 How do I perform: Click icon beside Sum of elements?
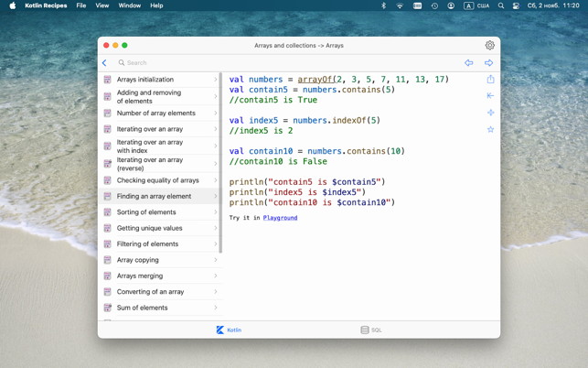tap(107, 308)
